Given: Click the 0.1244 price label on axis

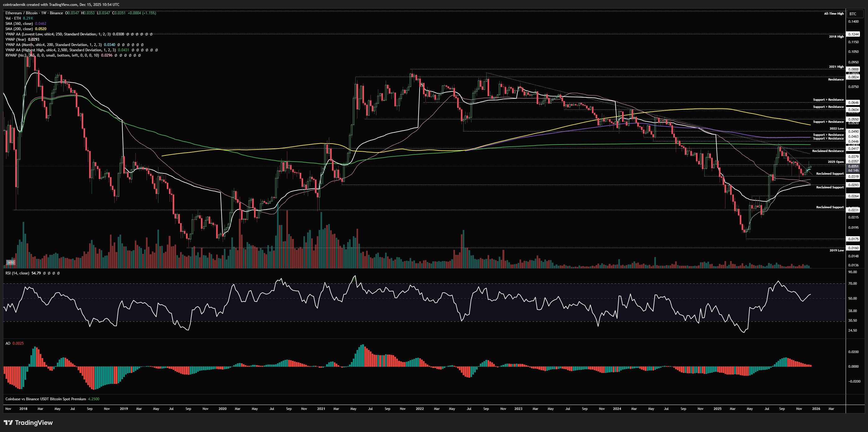Looking at the screenshot, I should 853,34.
